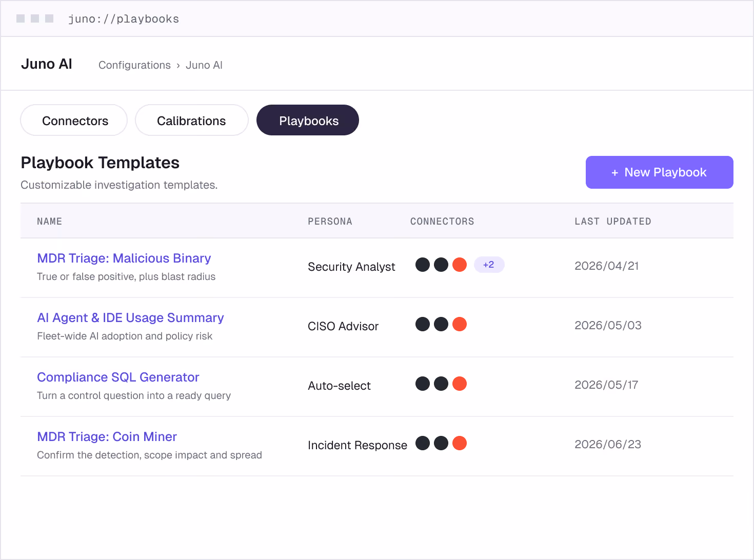Image resolution: width=754 pixels, height=560 pixels.
Task: Click orange connector dot in Malicious Binary row
Action: click(460, 265)
